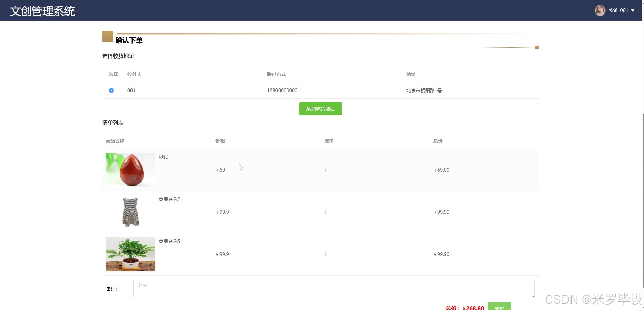Screen dimensions: 644x310
Task: Click the 选择收货地址 section heading
Action: (118, 56)
